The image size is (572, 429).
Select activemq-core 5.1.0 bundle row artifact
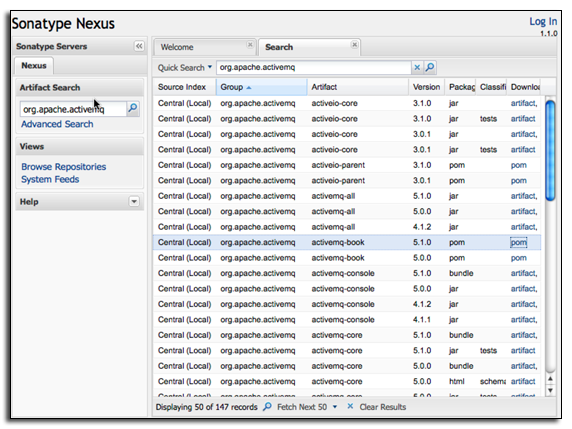point(337,335)
